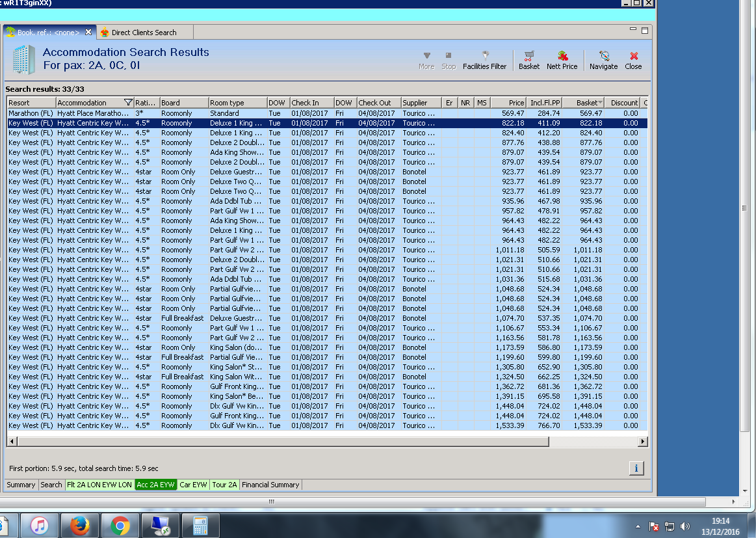Viewport: 756px width, 538px height.
Task: Open the Facilities Filter
Action: point(484,60)
